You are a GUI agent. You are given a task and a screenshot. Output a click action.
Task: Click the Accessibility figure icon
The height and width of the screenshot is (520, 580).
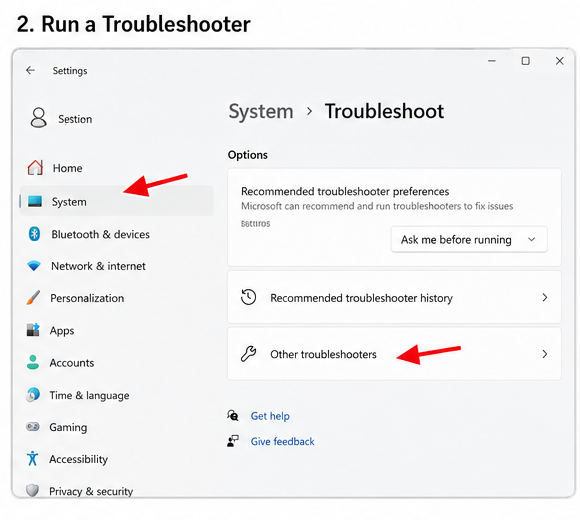[x=33, y=458]
